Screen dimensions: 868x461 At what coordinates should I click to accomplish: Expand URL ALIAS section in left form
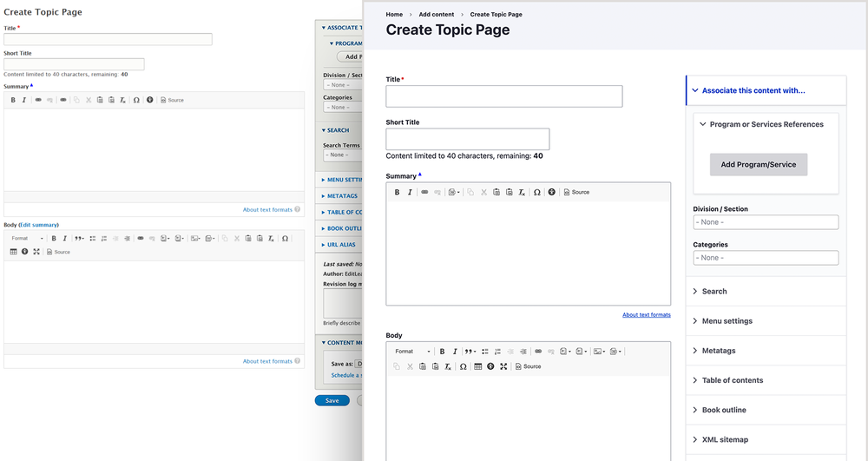339,245
